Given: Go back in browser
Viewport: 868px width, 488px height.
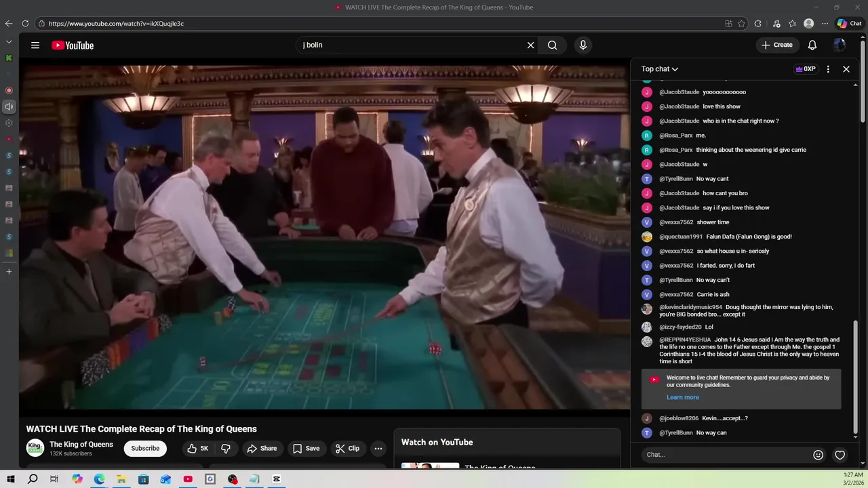Looking at the screenshot, I should click(x=9, y=24).
